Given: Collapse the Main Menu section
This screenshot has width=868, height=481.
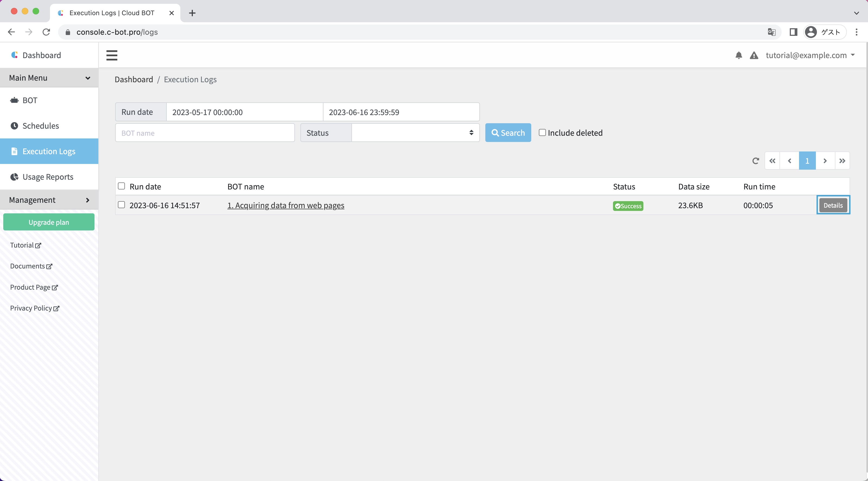Looking at the screenshot, I should [49, 78].
